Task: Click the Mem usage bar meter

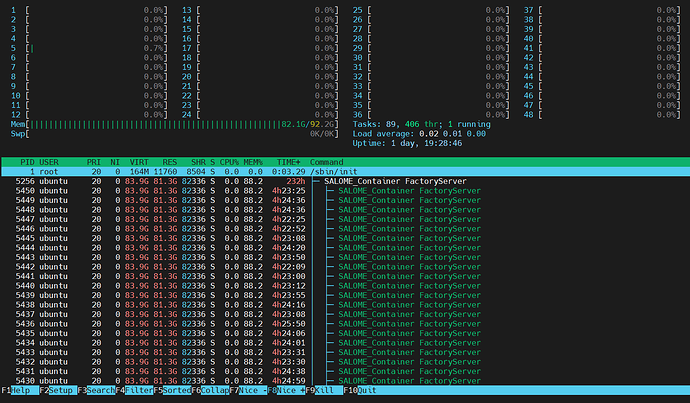Action: point(175,125)
